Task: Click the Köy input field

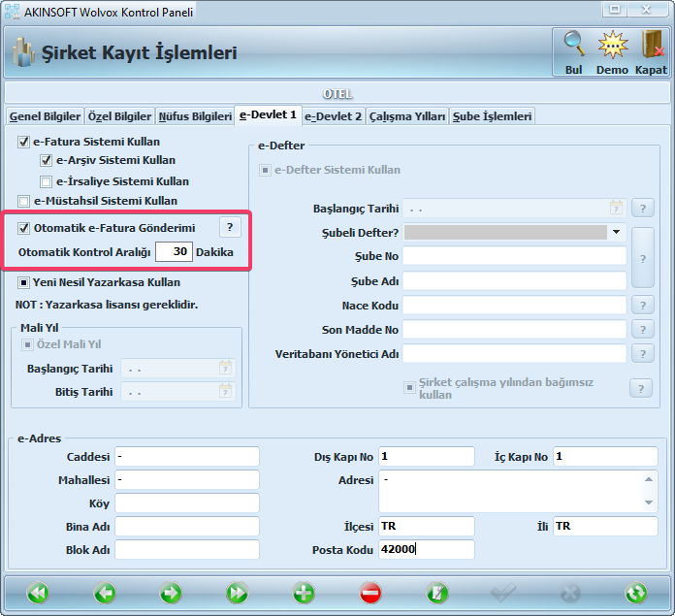Action: (187, 503)
